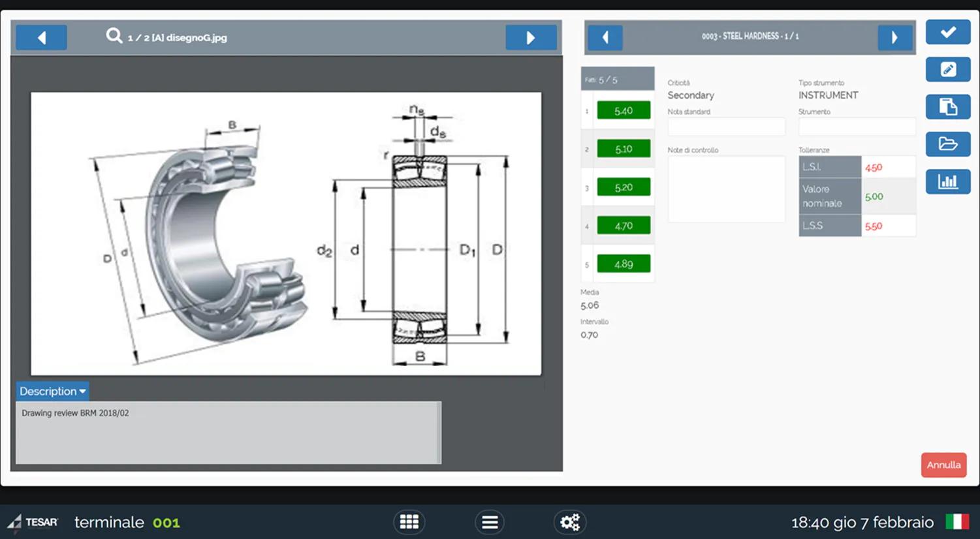
Task: Click the disegnoG.jpg file name
Action: point(197,38)
